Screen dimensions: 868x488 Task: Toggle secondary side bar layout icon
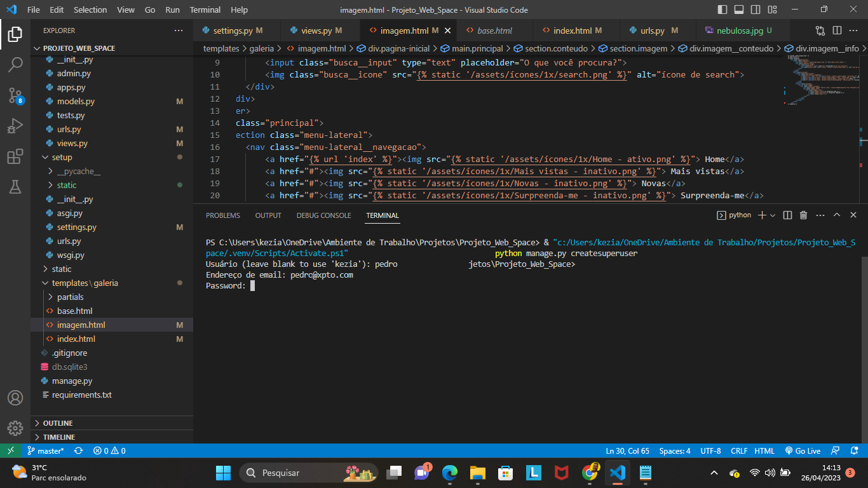(x=756, y=10)
